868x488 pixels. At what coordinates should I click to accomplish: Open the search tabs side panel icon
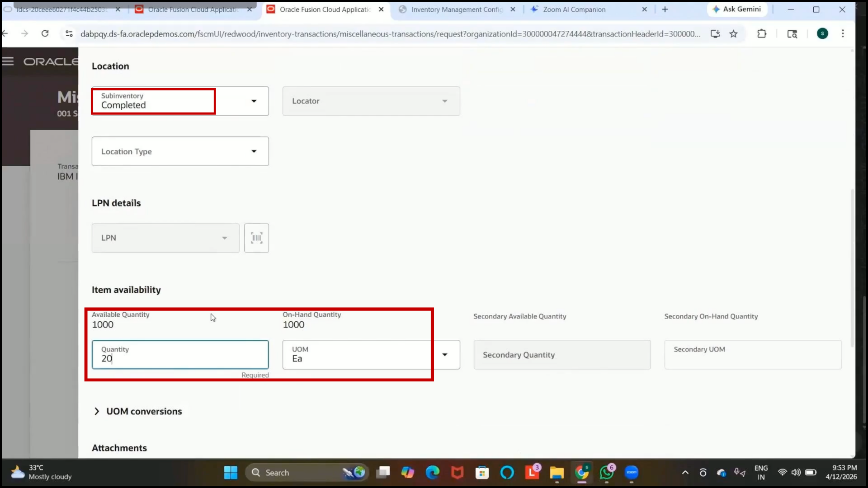792,33
